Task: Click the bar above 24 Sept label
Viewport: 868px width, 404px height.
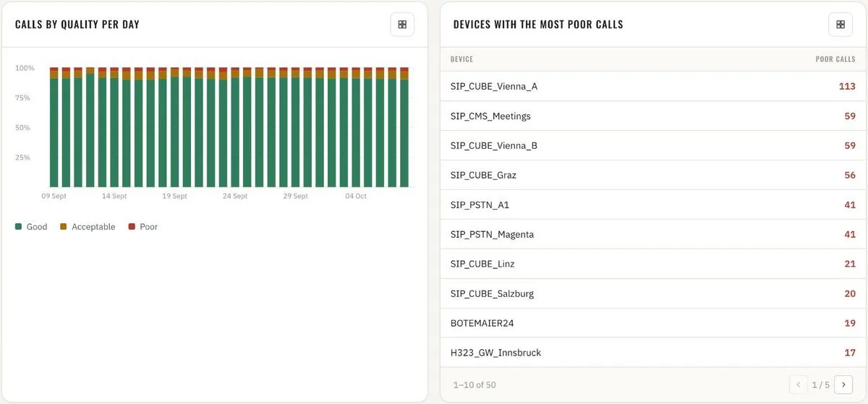Action: pyautogui.click(x=235, y=127)
